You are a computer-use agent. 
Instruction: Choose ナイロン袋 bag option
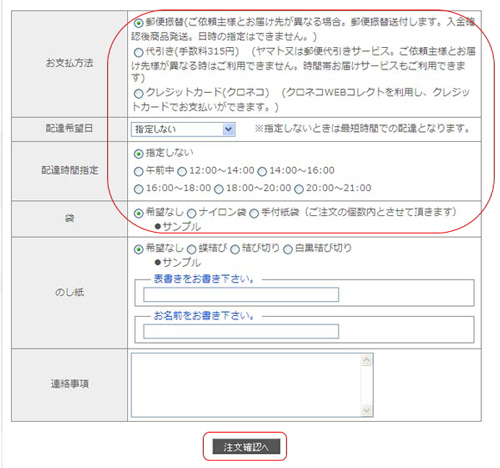click(x=191, y=213)
